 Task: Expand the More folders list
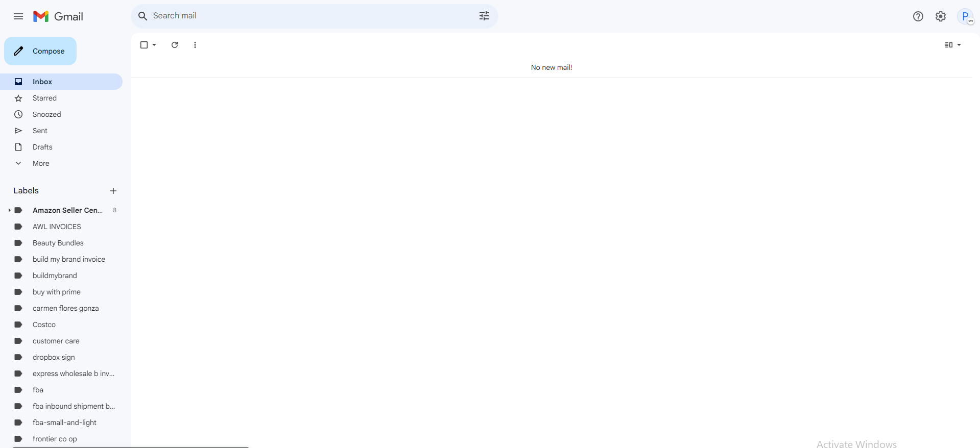coord(61,163)
